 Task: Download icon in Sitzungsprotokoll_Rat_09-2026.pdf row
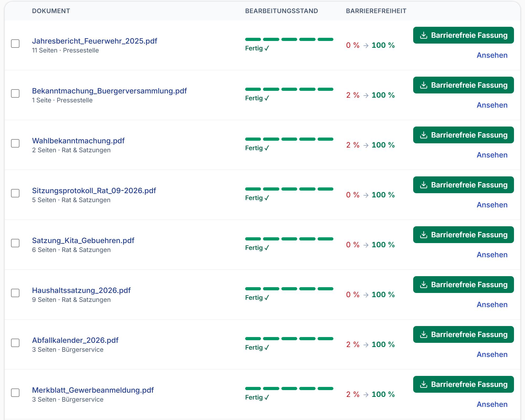(x=424, y=185)
